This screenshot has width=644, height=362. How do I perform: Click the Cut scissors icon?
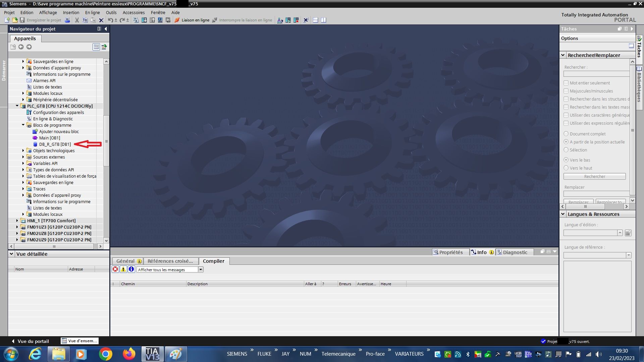[77, 20]
